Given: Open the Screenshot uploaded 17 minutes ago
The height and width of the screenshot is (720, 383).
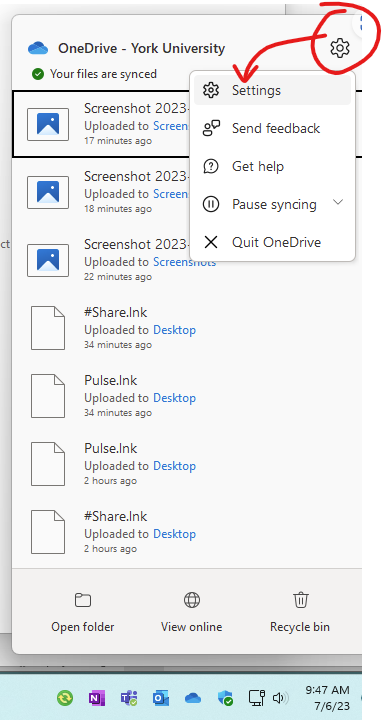Looking at the screenshot, I should pyautogui.click(x=187, y=124).
